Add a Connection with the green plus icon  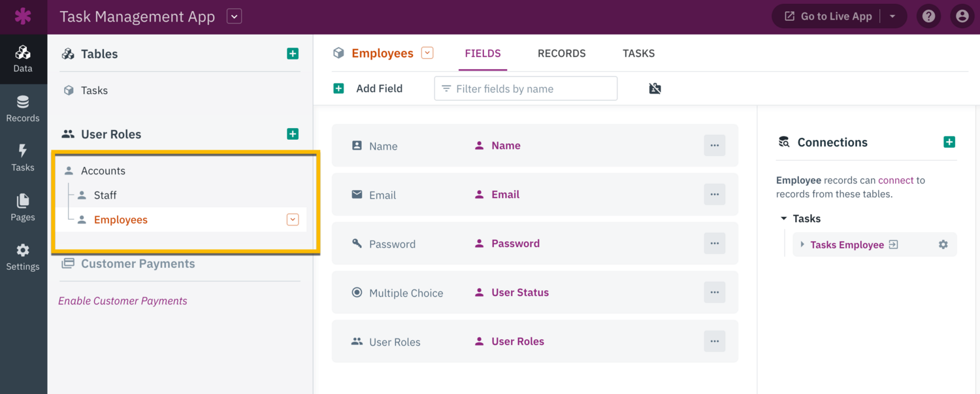pyautogui.click(x=949, y=141)
